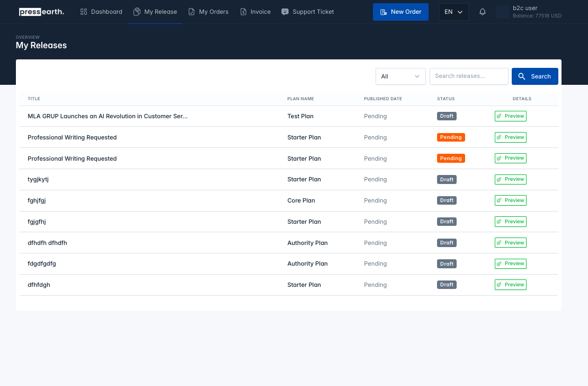Go to the Invoice section
This screenshot has width=588, height=386.
[255, 12]
